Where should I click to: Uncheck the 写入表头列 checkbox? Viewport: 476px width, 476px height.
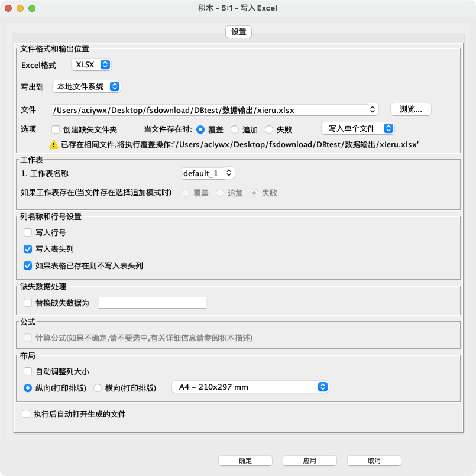pyautogui.click(x=27, y=249)
